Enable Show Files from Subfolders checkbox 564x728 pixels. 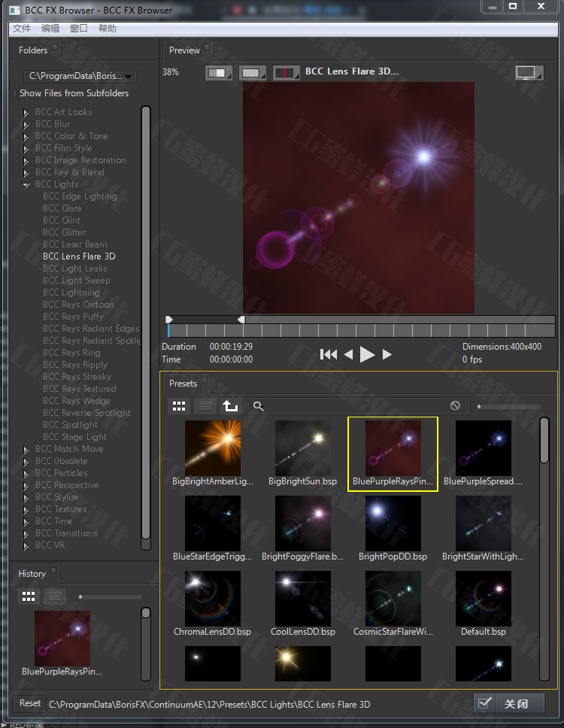click(15, 93)
